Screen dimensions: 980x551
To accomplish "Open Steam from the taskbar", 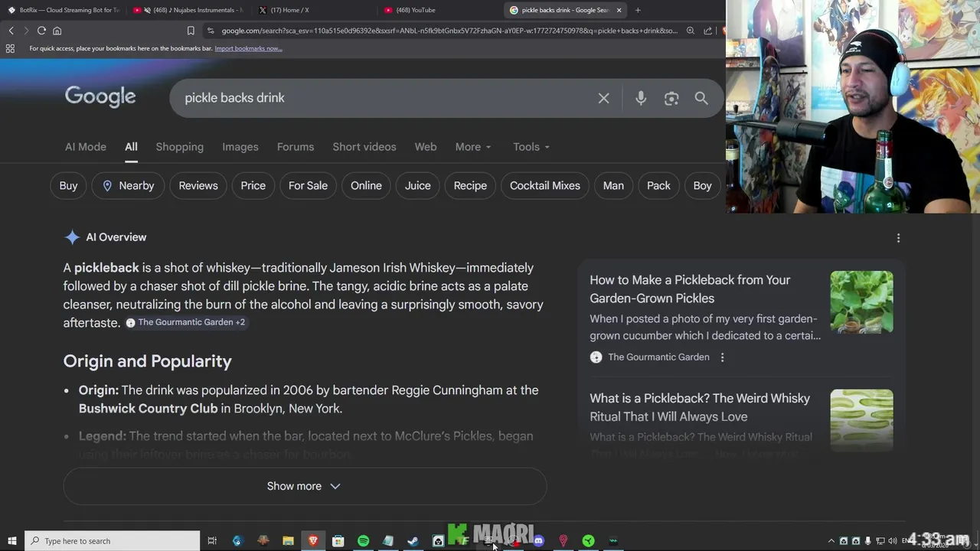I will [413, 541].
